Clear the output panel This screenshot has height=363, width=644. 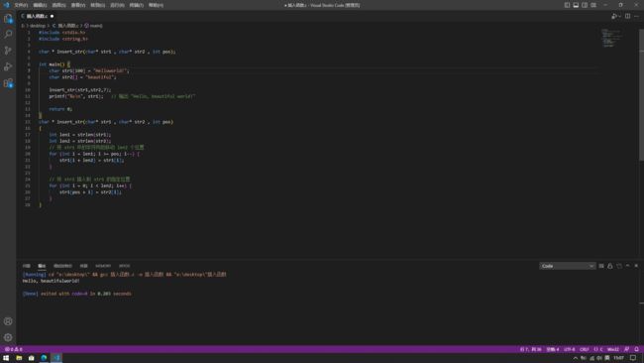601,266
